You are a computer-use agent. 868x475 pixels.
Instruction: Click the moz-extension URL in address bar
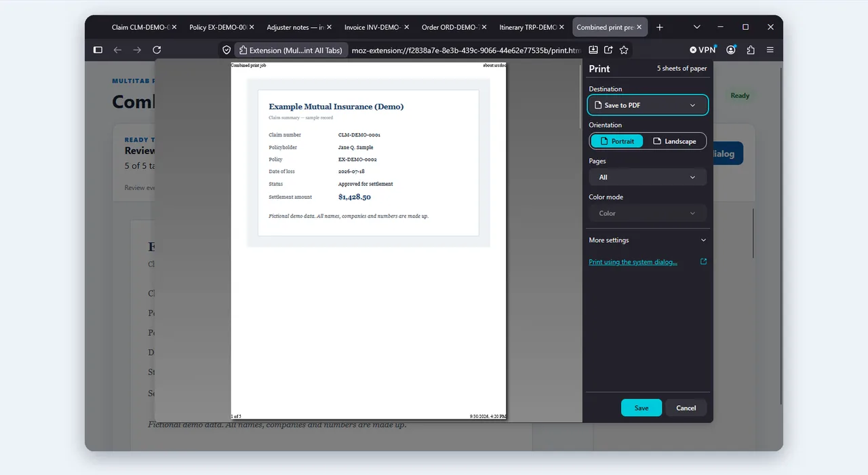coord(467,50)
